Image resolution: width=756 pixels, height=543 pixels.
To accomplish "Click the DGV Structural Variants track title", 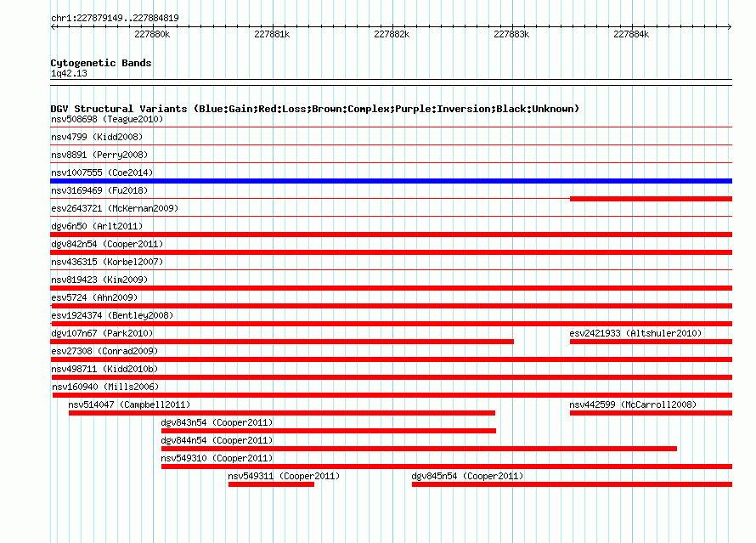I will click(315, 109).
